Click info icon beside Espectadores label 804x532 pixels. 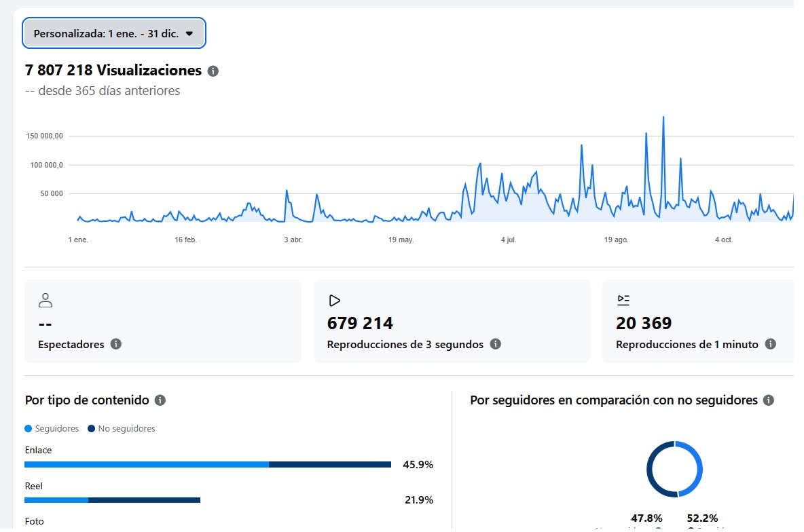point(116,344)
